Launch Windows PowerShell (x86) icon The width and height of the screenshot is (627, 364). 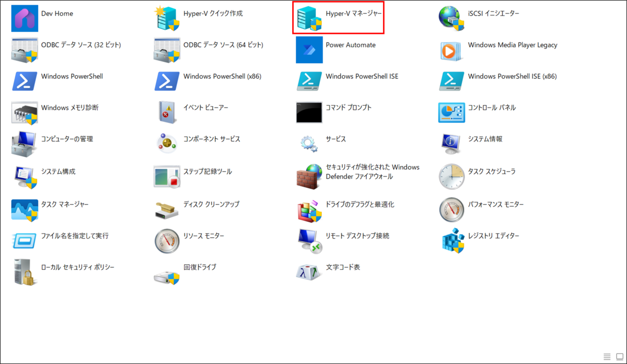167,81
